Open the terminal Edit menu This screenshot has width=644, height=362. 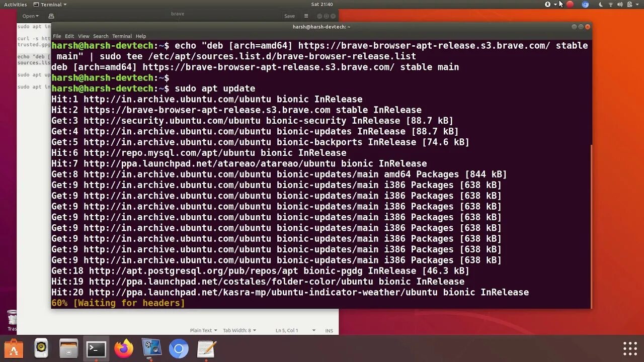tap(69, 36)
